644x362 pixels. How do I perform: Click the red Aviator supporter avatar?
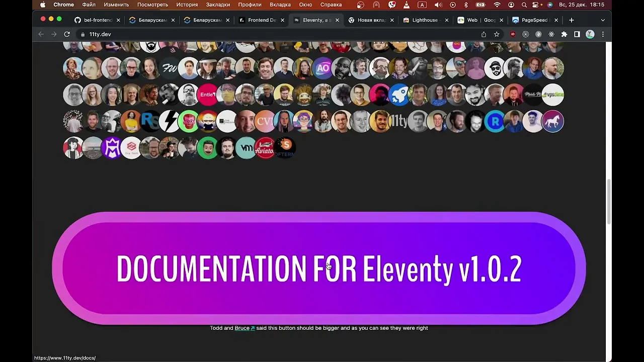click(265, 148)
